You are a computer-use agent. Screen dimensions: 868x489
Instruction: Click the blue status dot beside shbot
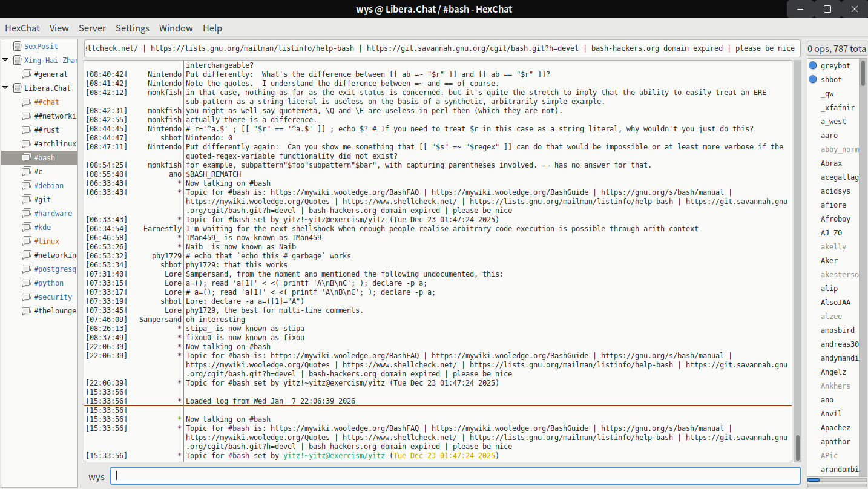tap(813, 79)
